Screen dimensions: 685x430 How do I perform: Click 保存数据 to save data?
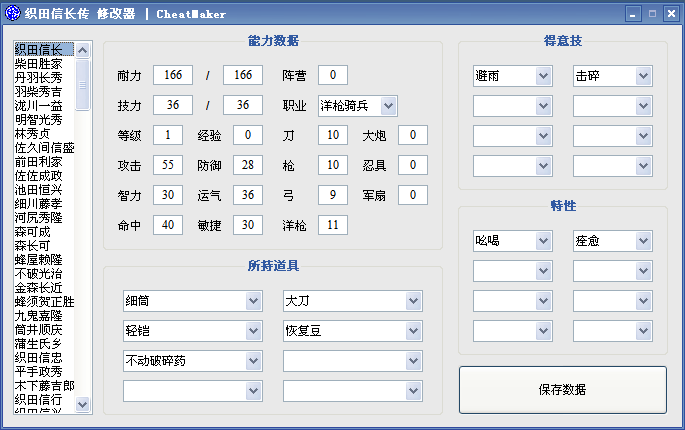pyautogui.click(x=563, y=389)
